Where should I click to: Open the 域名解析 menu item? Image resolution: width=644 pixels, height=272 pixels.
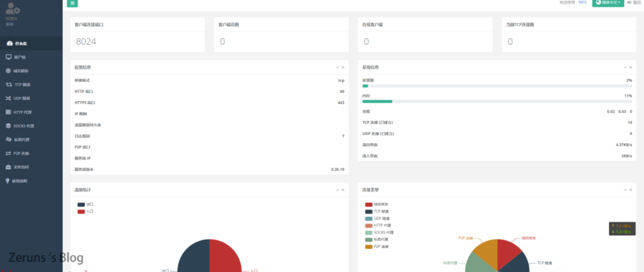[31, 71]
